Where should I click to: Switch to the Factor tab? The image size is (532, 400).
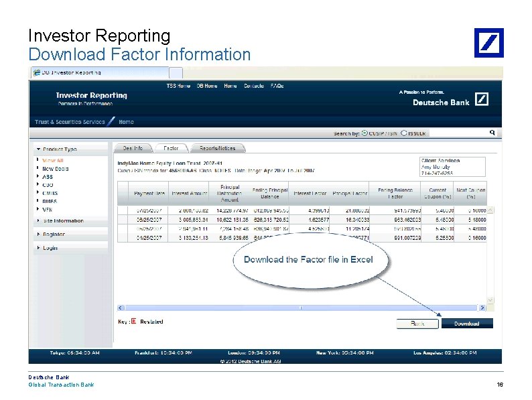click(x=171, y=148)
